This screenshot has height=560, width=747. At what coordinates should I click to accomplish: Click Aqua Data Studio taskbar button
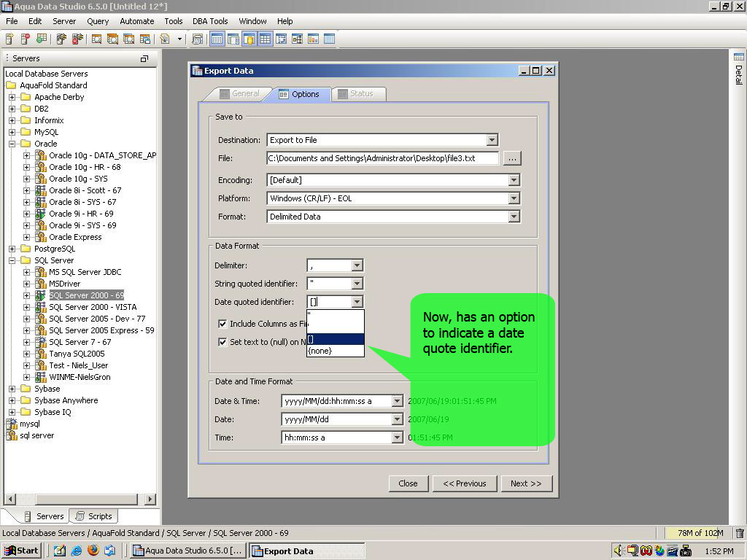[188, 551]
